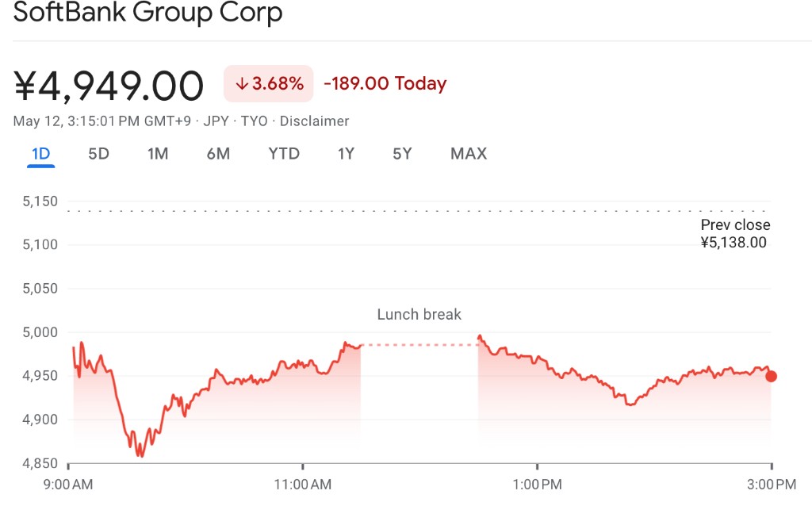Switch chart to 1Y range
Viewport: 812px width, 506px height.
(x=346, y=154)
